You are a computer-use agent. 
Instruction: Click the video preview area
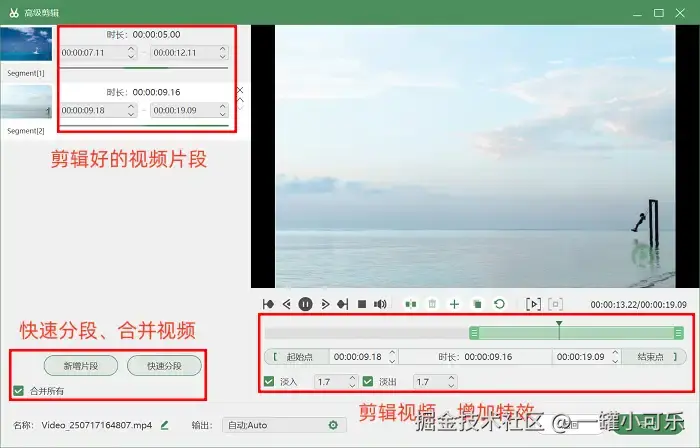(475, 156)
